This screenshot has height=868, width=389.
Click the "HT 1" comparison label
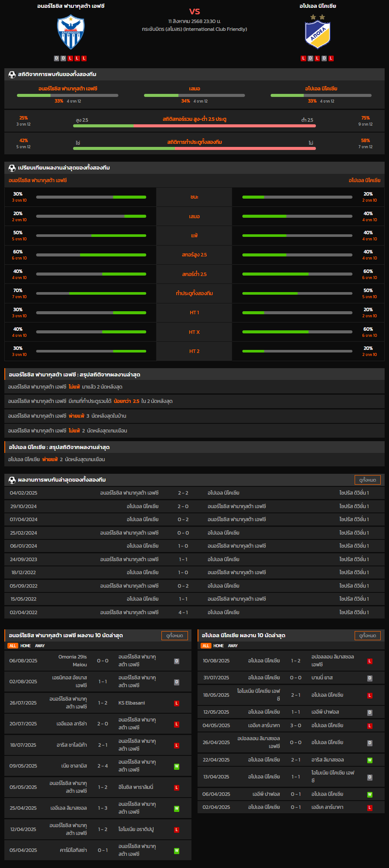[x=194, y=313]
